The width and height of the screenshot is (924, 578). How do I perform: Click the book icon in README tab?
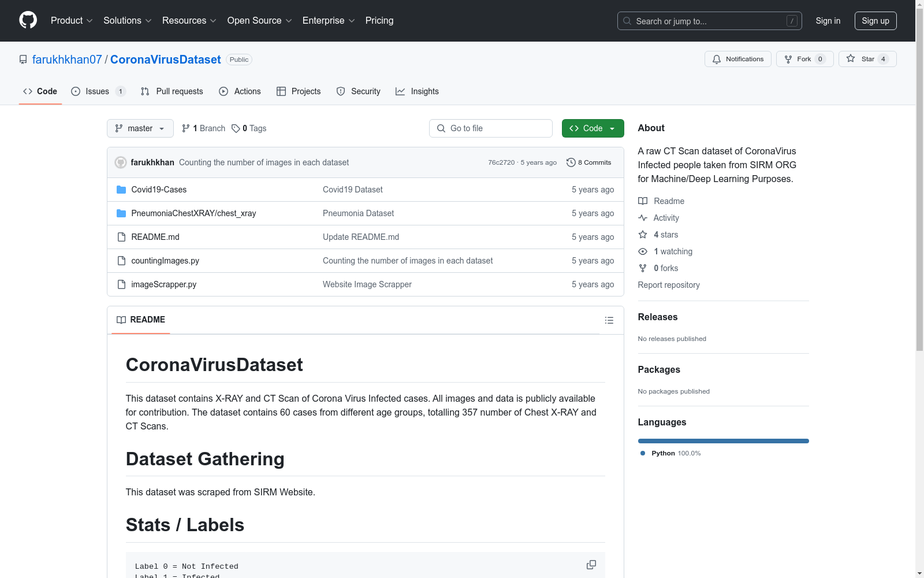[121, 320]
